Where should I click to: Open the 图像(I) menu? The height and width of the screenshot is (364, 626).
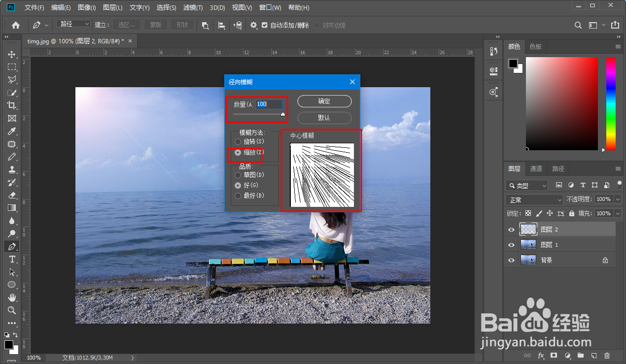click(x=87, y=8)
